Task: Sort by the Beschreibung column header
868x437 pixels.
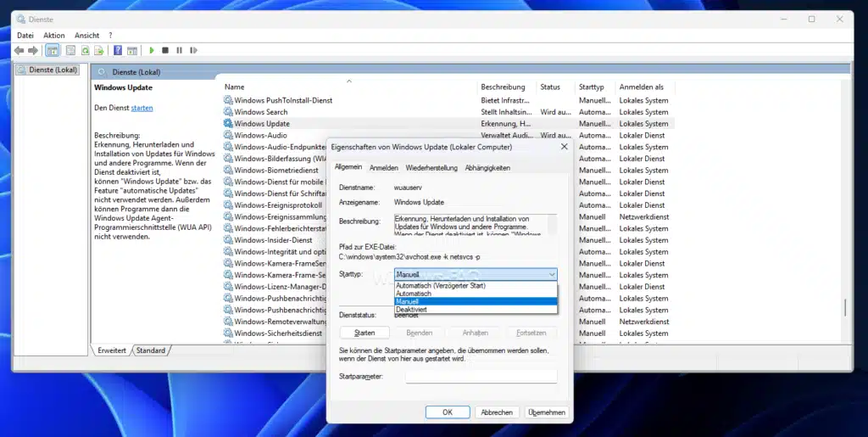Action: tap(507, 87)
